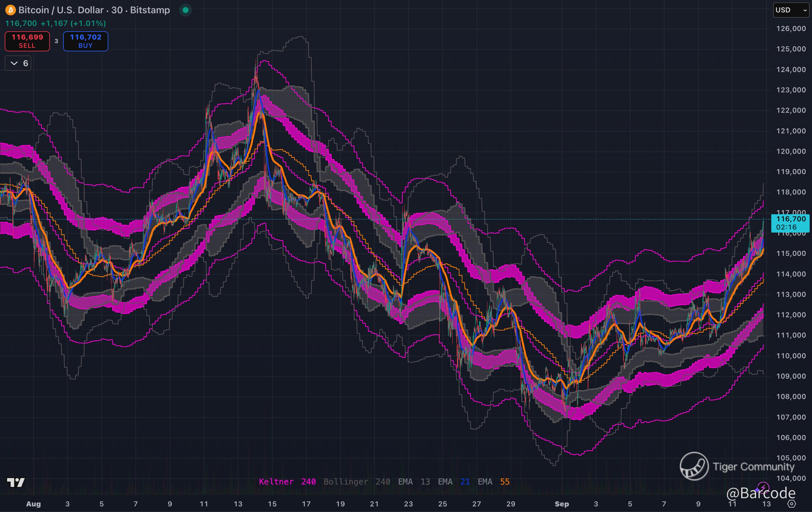
Task: Click the orange Bitcoin symbol logo
Action: click(10, 10)
